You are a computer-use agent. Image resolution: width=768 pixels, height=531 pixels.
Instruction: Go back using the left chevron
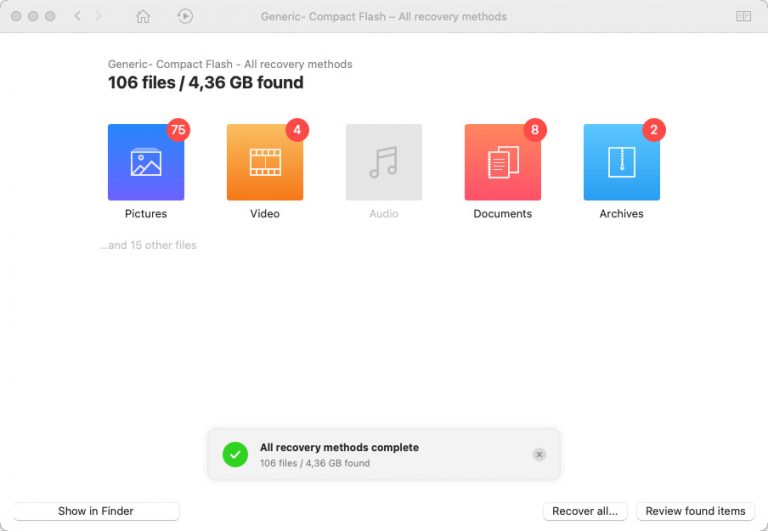click(78, 17)
